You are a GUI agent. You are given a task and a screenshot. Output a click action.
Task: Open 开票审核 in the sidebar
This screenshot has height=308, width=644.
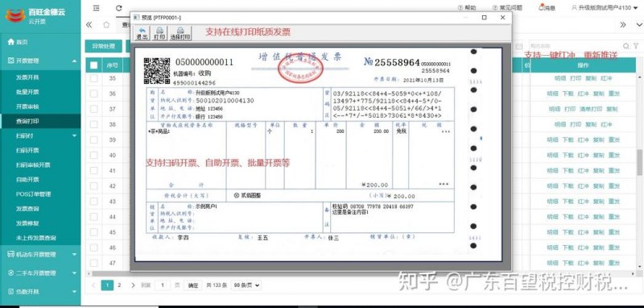(27, 106)
